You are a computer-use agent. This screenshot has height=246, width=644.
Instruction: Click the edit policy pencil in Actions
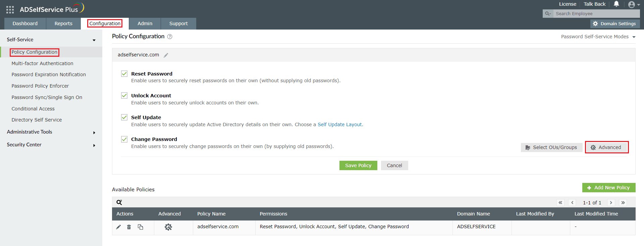[118, 227]
